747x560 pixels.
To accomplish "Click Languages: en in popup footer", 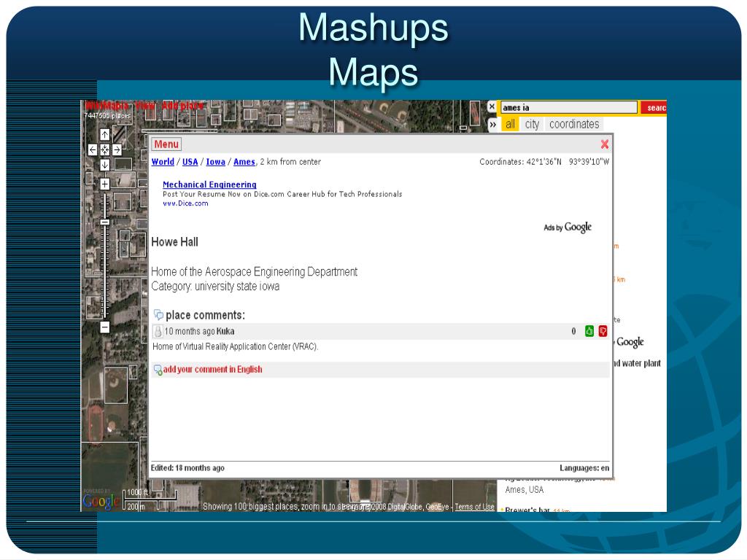I will [584, 468].
